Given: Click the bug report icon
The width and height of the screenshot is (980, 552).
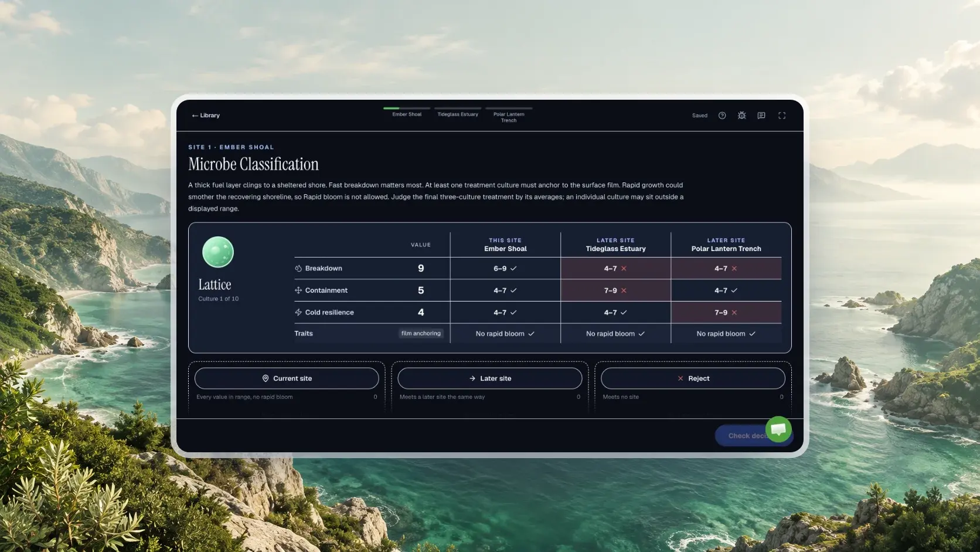Looking at the screenshot, I should click(741, 116).
